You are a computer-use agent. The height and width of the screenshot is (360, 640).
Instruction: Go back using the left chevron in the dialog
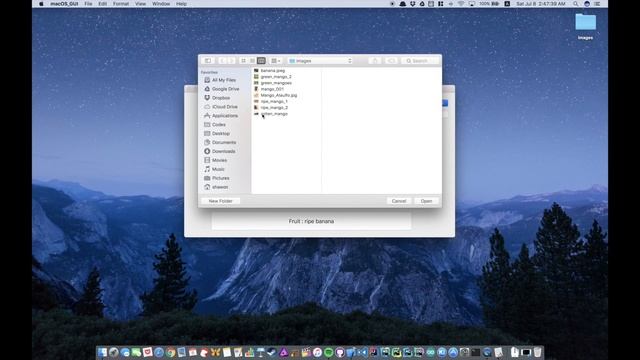coord(222,61)
